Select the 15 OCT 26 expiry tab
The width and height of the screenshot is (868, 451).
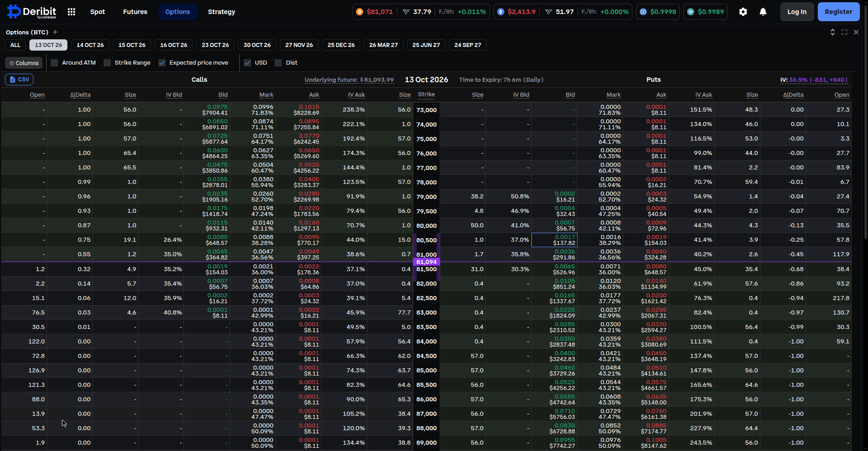pos(132,45)
